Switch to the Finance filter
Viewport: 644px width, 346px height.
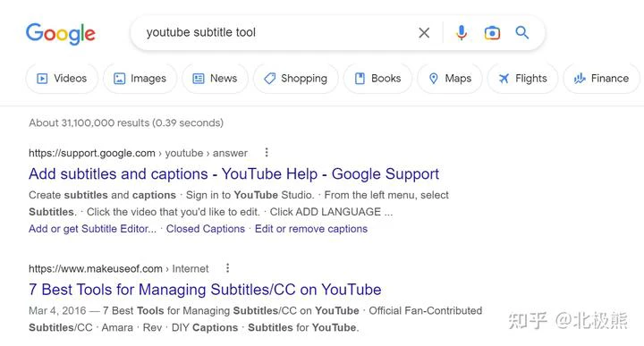[x=601, y=79]
